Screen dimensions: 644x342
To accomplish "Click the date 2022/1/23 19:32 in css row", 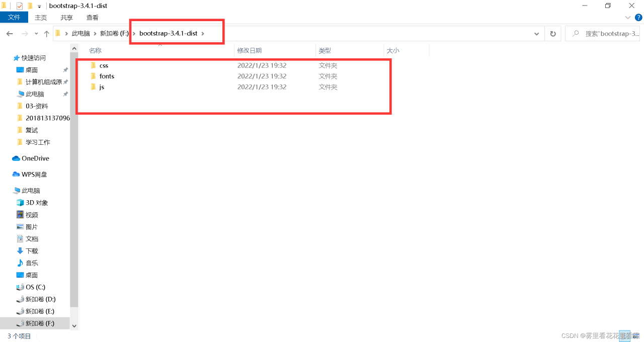I will pyautogui.click(x=262, y=65).
